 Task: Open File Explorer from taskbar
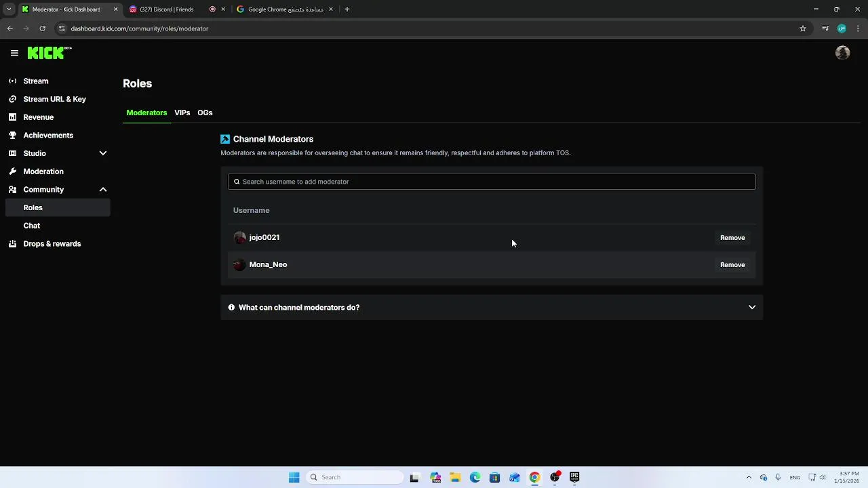(x=455, y=477)
